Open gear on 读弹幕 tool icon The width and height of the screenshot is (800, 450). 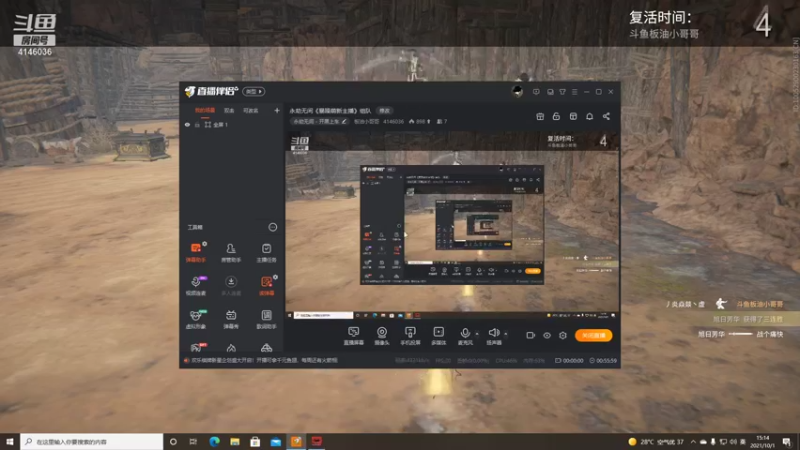(275, 278)
